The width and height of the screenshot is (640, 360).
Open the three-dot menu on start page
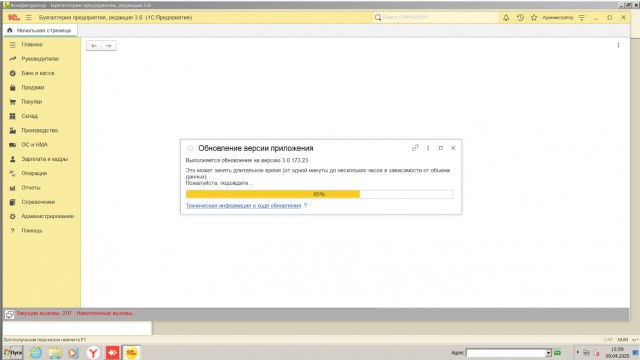click(x=618, y=45)
